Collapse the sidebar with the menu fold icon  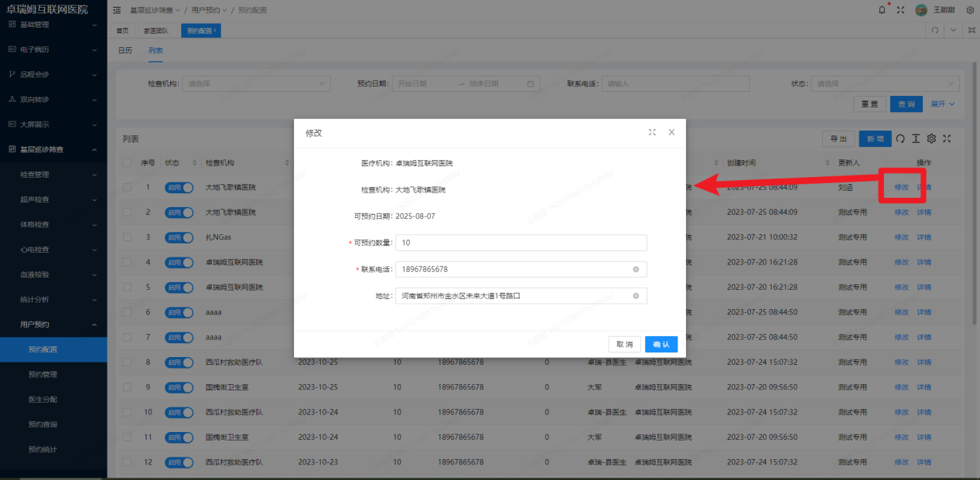tap(117, 10)
